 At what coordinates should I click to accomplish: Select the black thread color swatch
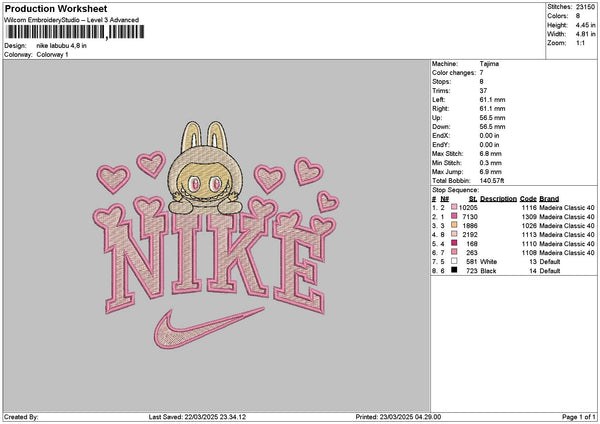point(454,271)
